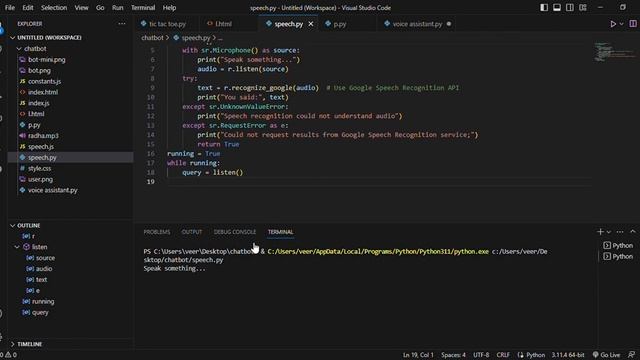Toggle primary side bar layout icon
Screen dimensions: 640x360
tap(544, 7)
